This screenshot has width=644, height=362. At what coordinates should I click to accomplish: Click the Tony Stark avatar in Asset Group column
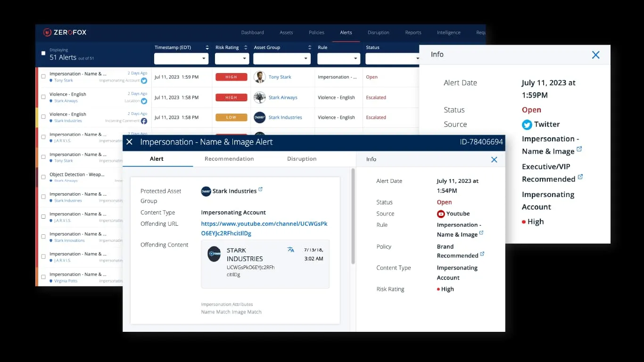[260, 77]
